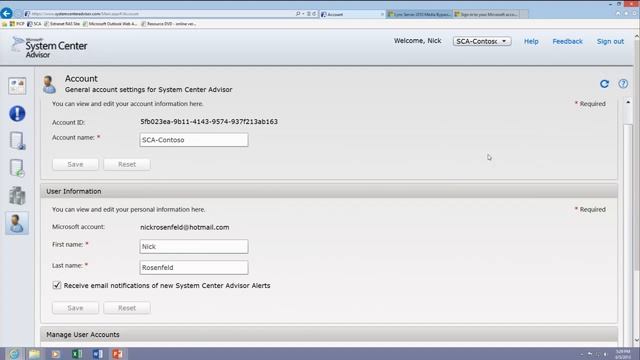Open Internet Explorer from the taskbar
Viewport: 640px width, 360px height.
pos(14,354)
